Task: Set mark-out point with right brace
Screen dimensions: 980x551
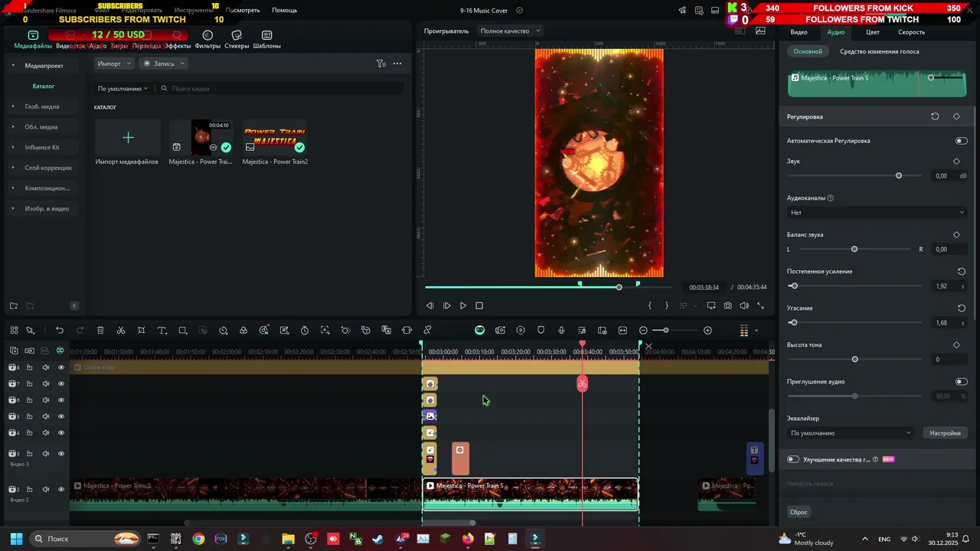Action: (666, 305)
